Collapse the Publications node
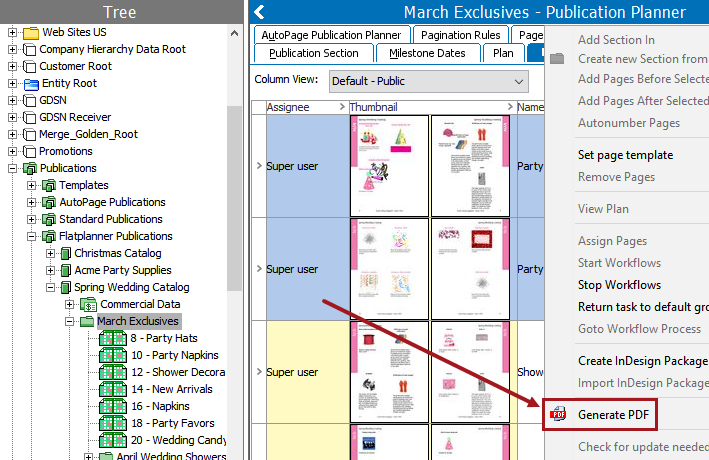Screen dimensions: 709x460 (x=12, y=169)
